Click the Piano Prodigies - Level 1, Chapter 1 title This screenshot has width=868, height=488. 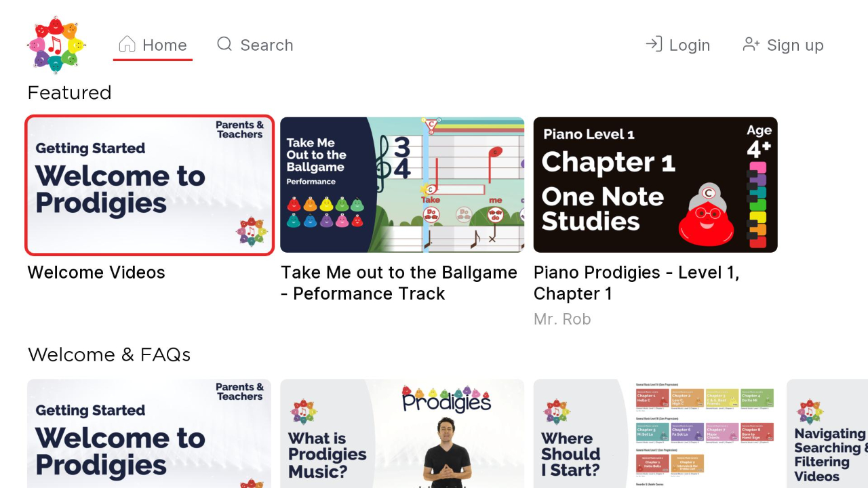pos(636,283)
